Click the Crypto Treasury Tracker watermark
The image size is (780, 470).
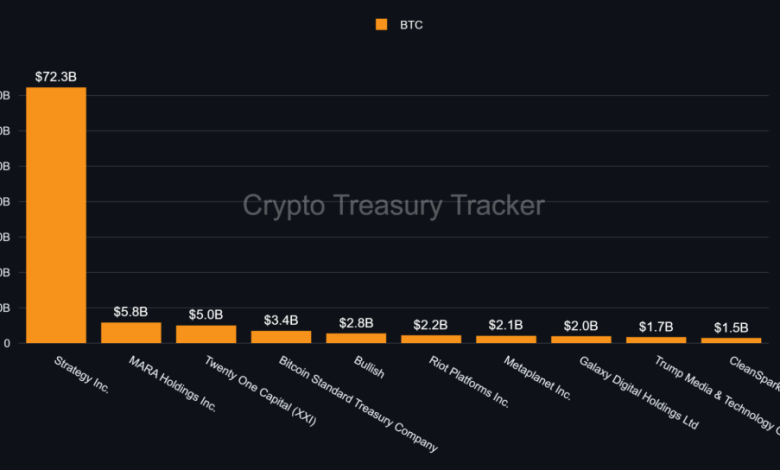[394, 206]
